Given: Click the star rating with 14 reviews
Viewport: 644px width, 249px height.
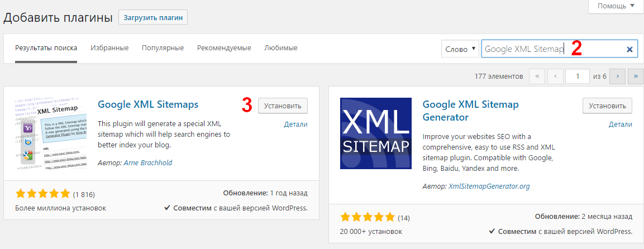Looking at the screenshot, I should pos(368,217).
